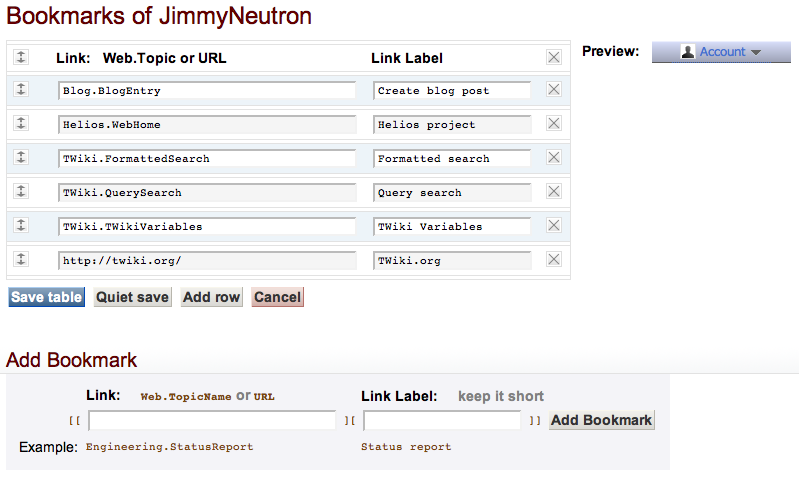
Task: Click the move handle for Helios.WebHome row
Action: tap(20, 124)
